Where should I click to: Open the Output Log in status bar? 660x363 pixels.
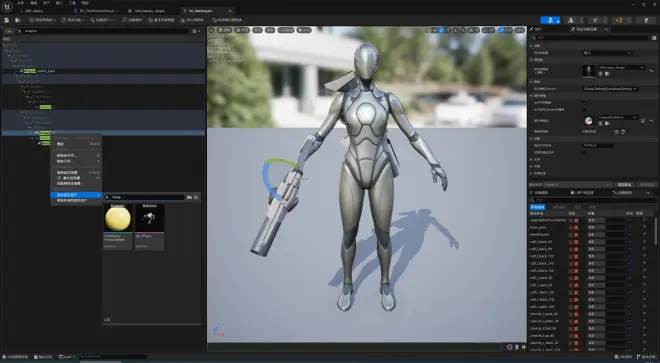[x=43, y=357]
